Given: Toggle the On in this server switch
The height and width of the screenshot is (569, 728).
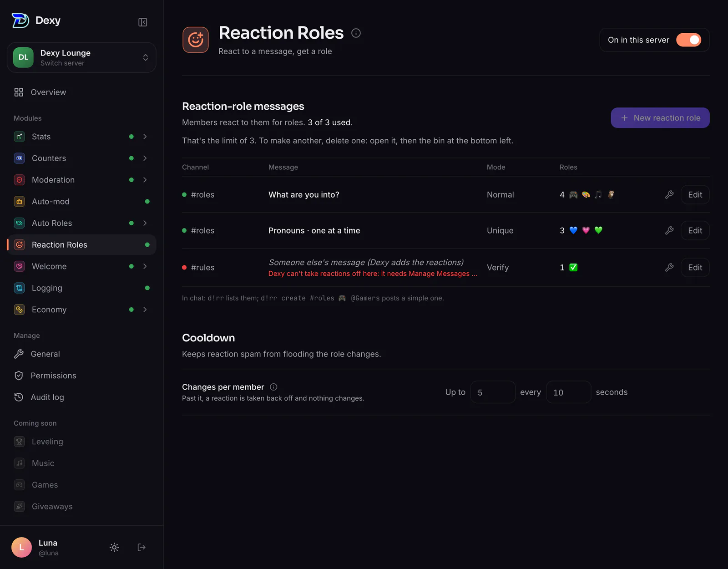Looking at the screenshot, I should click(688, 40).
